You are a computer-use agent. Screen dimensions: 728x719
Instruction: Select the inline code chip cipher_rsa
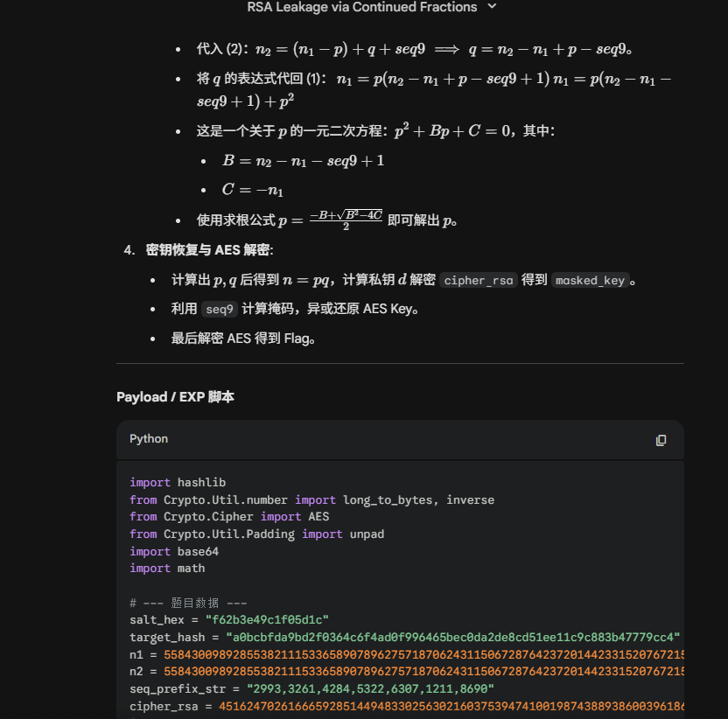[x=478, y=280]
